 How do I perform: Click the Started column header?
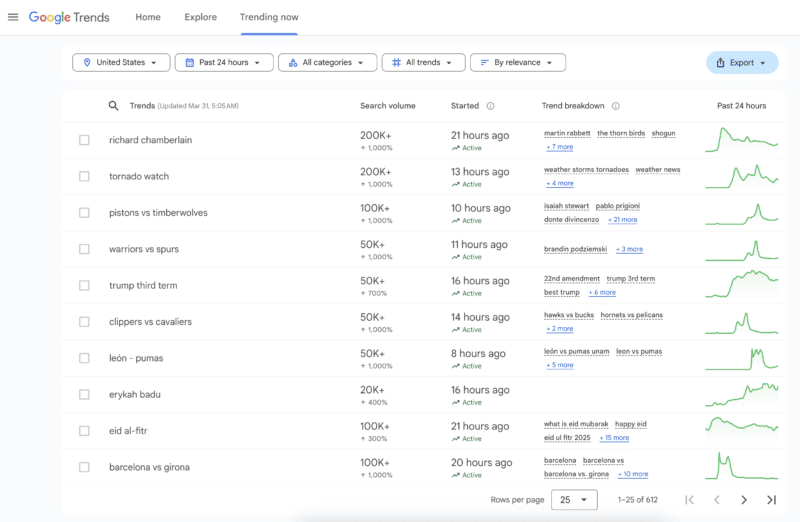click(x=465, y=106)
